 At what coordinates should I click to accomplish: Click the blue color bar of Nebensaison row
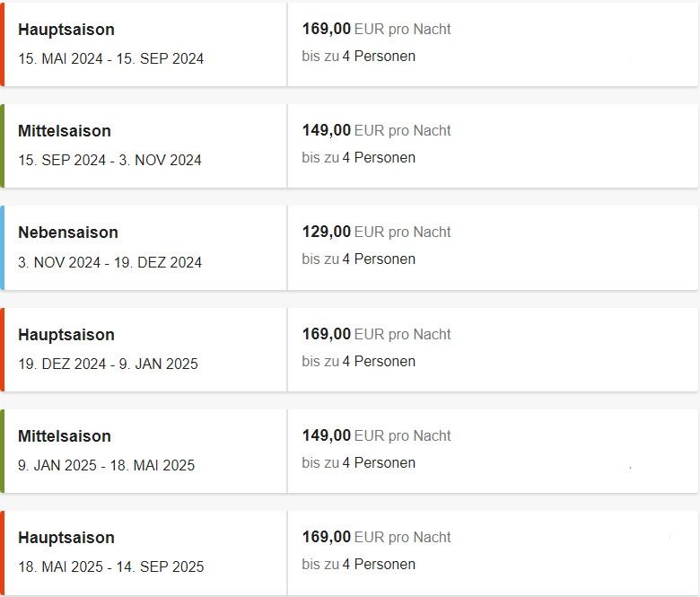click(2, 248)
